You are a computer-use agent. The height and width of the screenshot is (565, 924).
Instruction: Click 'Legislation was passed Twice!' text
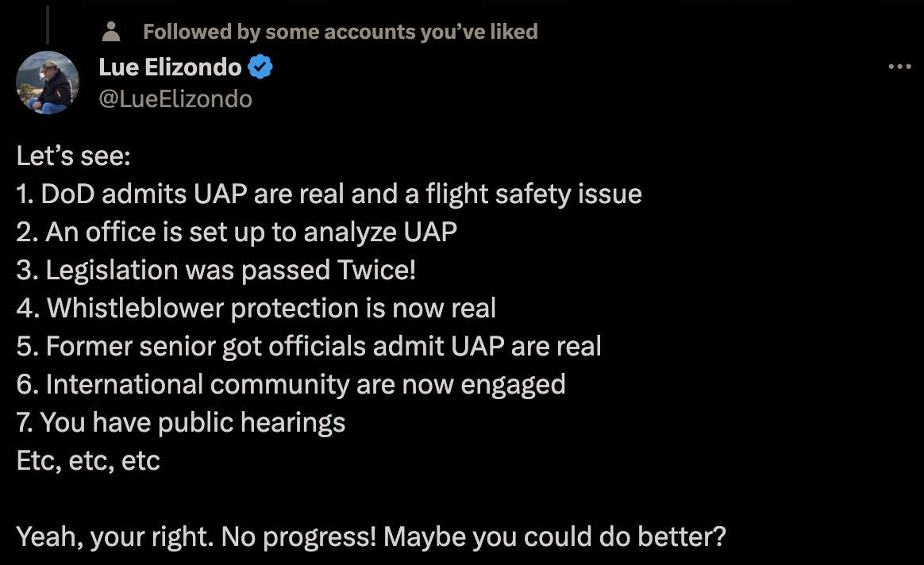[x=216, y=270]
